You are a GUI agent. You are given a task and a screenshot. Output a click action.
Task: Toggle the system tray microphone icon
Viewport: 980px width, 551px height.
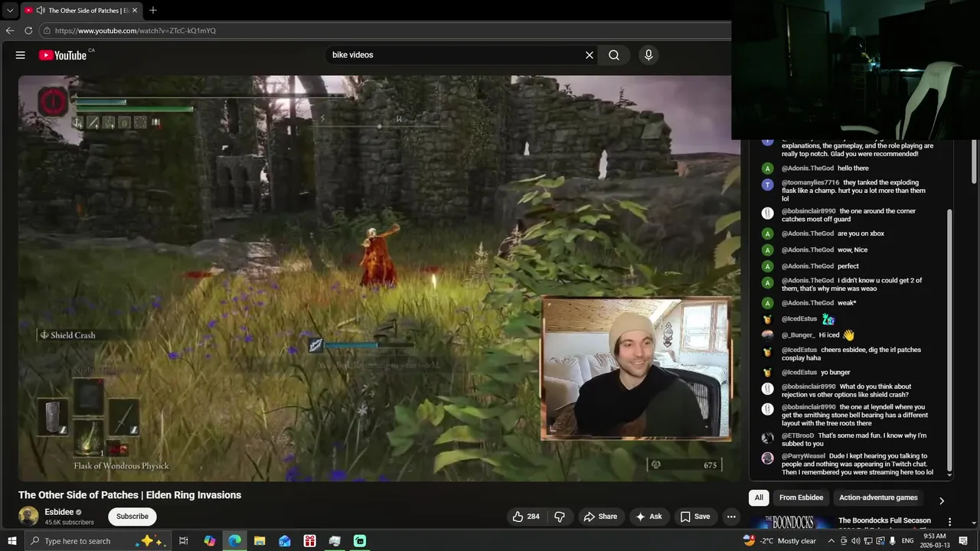893,541
